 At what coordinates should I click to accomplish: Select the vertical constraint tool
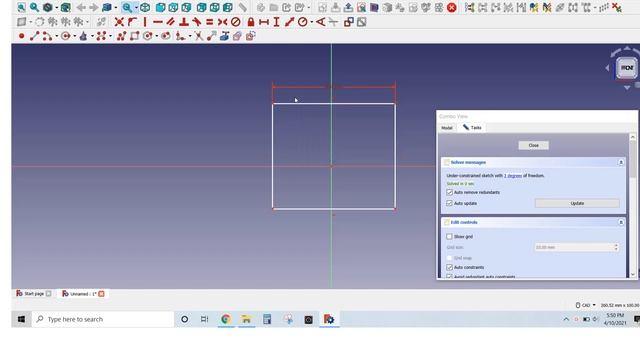145,22
